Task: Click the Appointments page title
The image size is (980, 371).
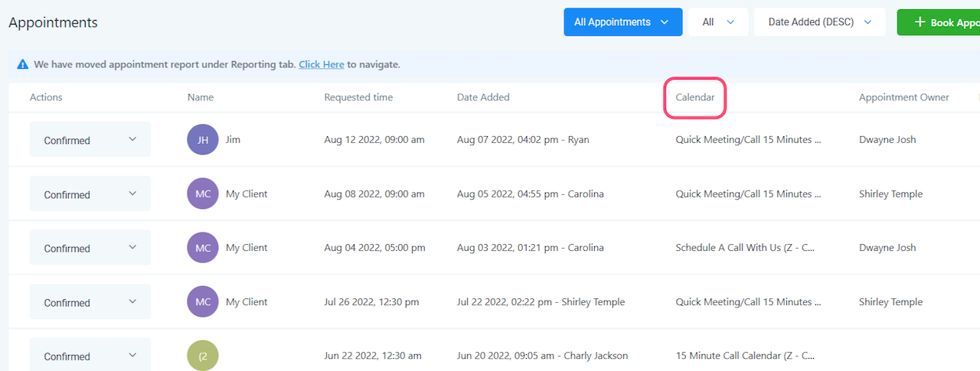Action: [x=53, y=22]
